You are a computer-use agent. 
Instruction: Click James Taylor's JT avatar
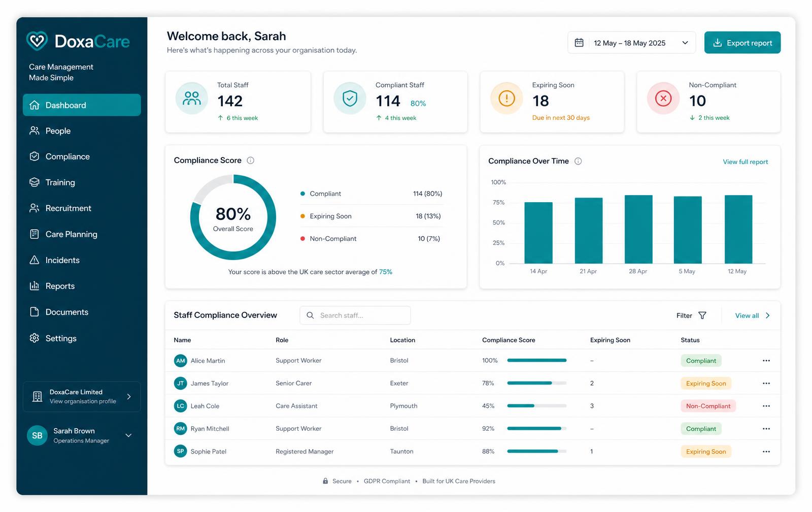181,383
